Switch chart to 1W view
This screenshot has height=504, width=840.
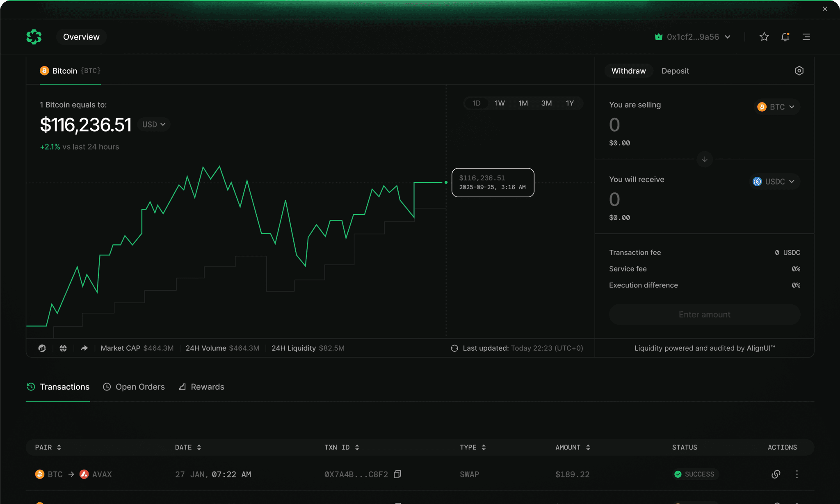click(500, 103)
